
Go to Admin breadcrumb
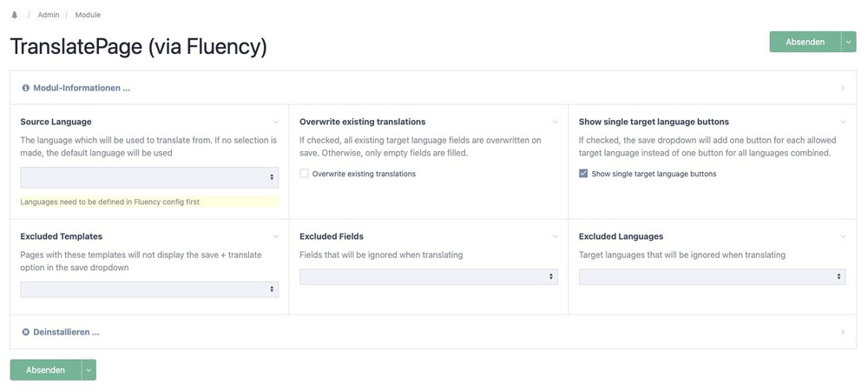(49, 15)
